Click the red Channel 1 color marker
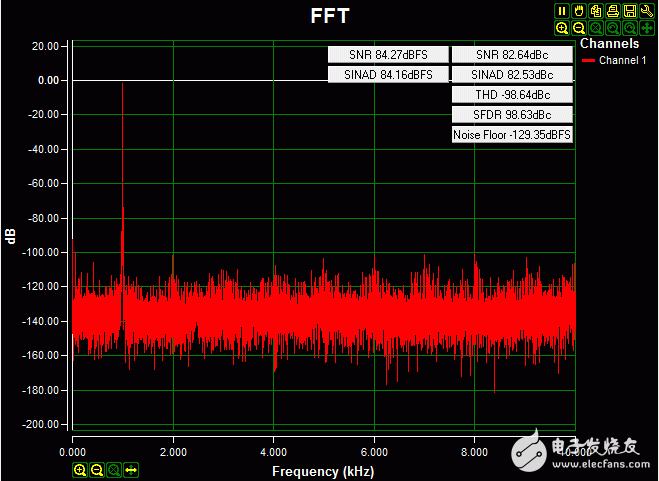Image resolution: width=659 pixels, height=481 pixels. click(588, 61)
